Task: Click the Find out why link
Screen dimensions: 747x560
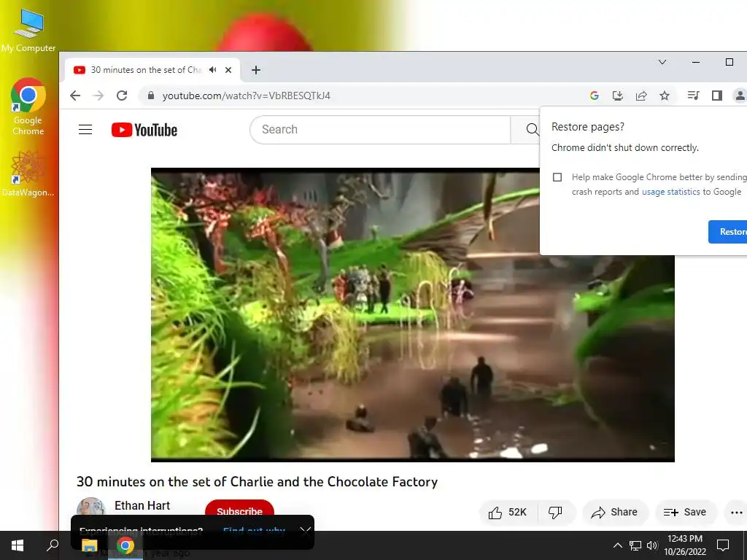Action: pyautogui.click(x=254, y=531)
